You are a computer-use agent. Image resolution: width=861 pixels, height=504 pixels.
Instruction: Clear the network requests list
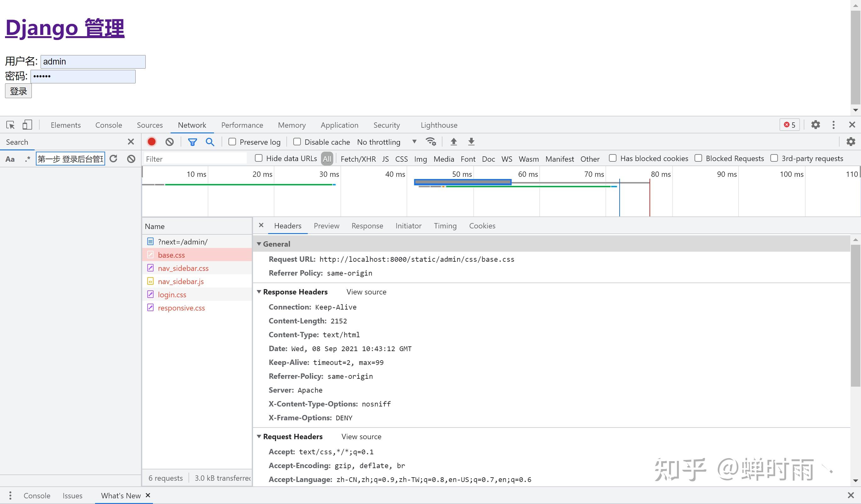click(x=170, y=141)
